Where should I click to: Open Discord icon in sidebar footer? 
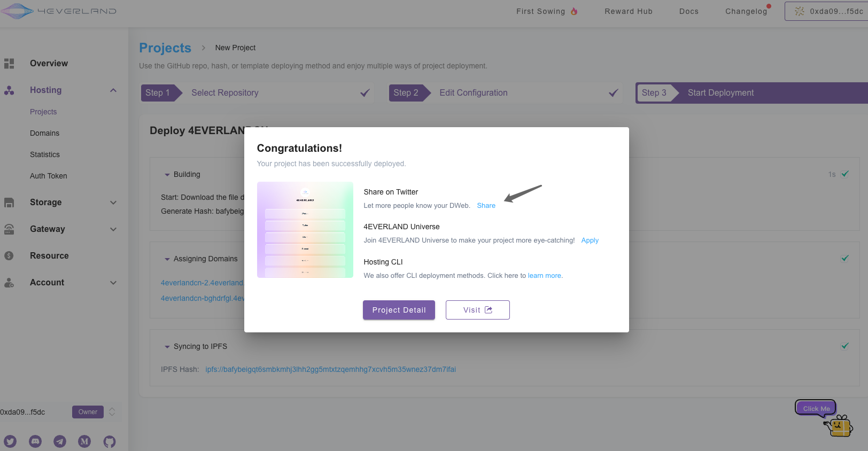coord(35,441)
